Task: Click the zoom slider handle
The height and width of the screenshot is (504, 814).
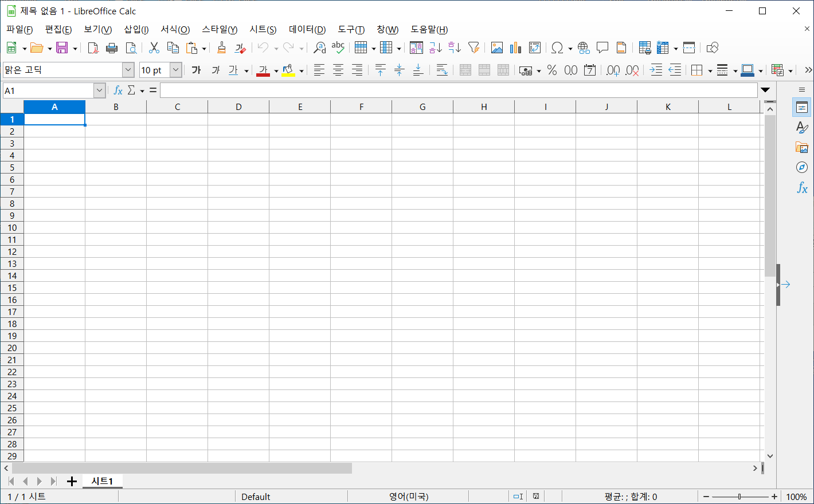Action: (739, 497)
